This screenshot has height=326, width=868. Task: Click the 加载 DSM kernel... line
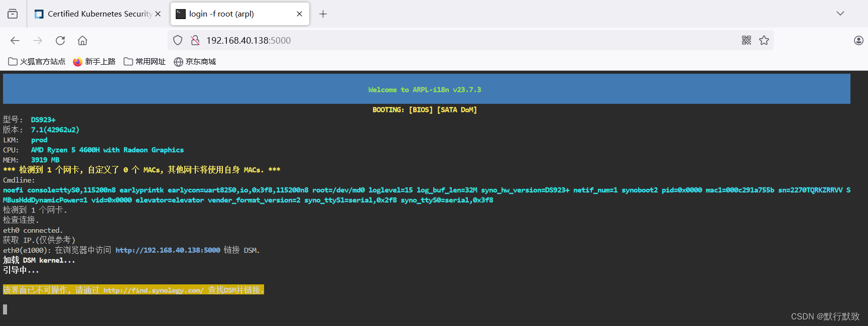click(x=39, y=260)
